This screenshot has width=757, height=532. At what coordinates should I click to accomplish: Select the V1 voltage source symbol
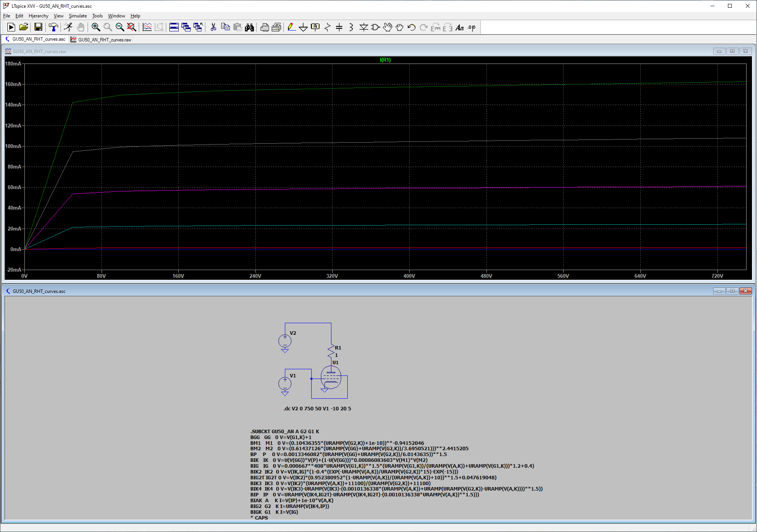[x=285, y=384]
